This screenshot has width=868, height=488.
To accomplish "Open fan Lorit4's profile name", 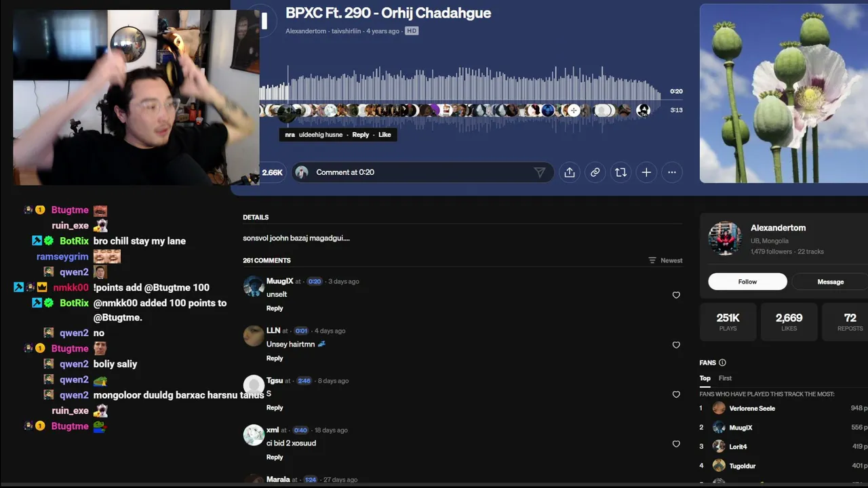I will tap(738, 447).
